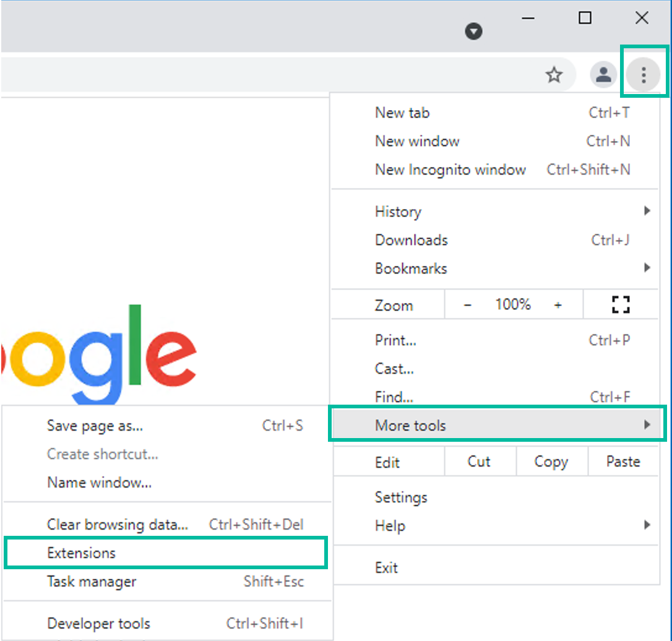Click the Copy button in Edit row
This screenshot has height=641, width=672.
pyautogui.click(x=551, y=462)
